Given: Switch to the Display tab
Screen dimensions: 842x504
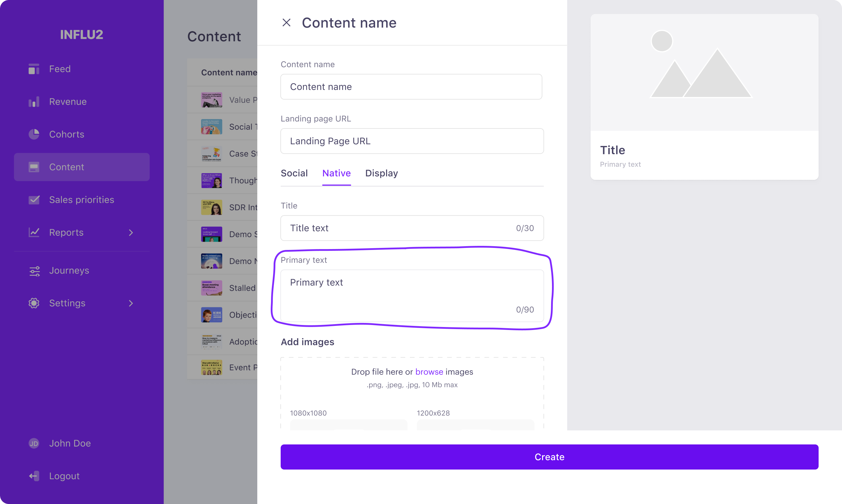Looking at the screenshot, I should [382, 173].
